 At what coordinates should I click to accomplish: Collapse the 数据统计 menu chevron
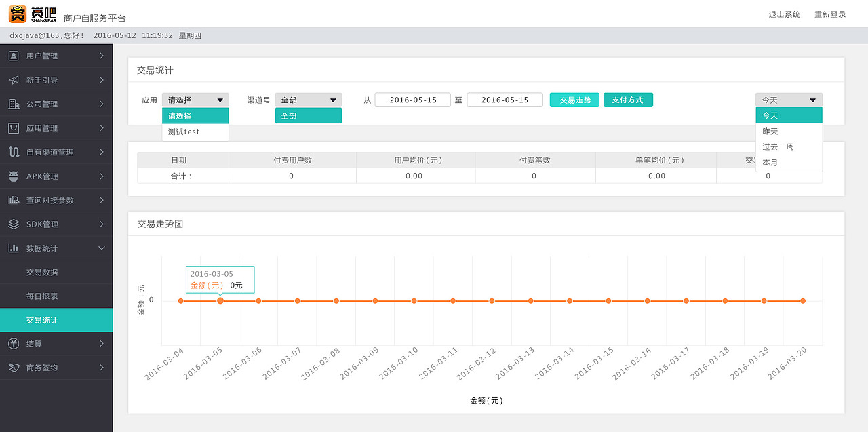(x=102, y=248)
